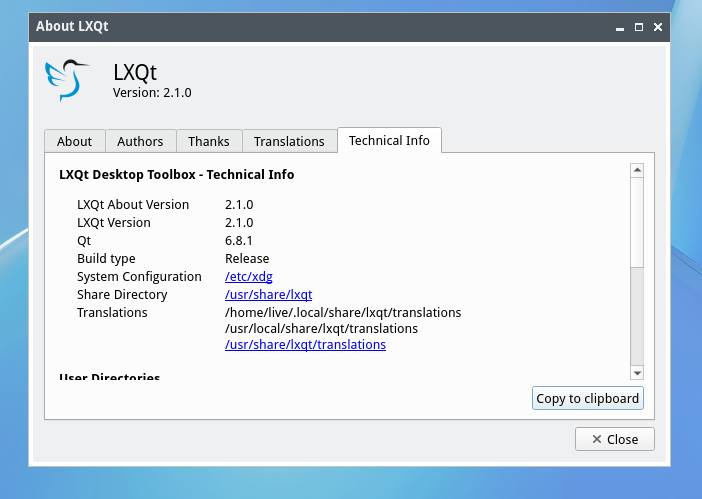Click the 'Build type' label
Viewport: 702px width, 499px height.
pyautogui.click(x=106, y=259)
